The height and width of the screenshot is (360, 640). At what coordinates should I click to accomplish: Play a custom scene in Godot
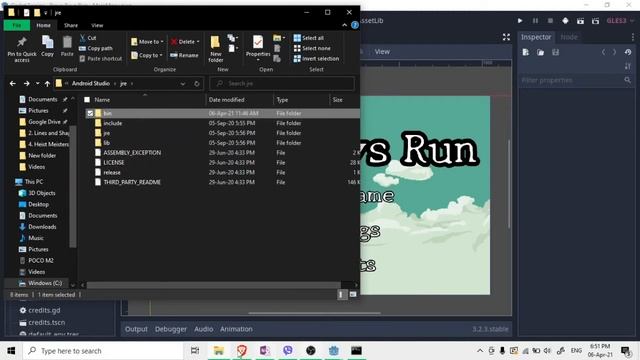click(596, 20)
